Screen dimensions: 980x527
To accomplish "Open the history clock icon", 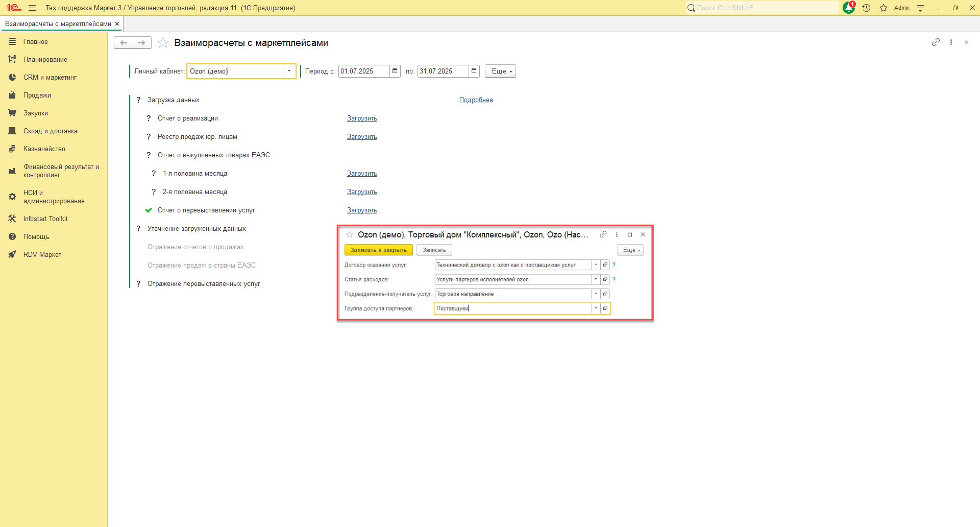I will [866, 8].
